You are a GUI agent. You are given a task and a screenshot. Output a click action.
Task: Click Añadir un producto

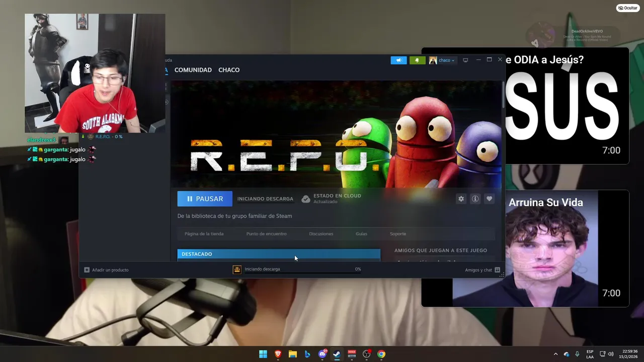pyautogui.click(x=106, y=270)
